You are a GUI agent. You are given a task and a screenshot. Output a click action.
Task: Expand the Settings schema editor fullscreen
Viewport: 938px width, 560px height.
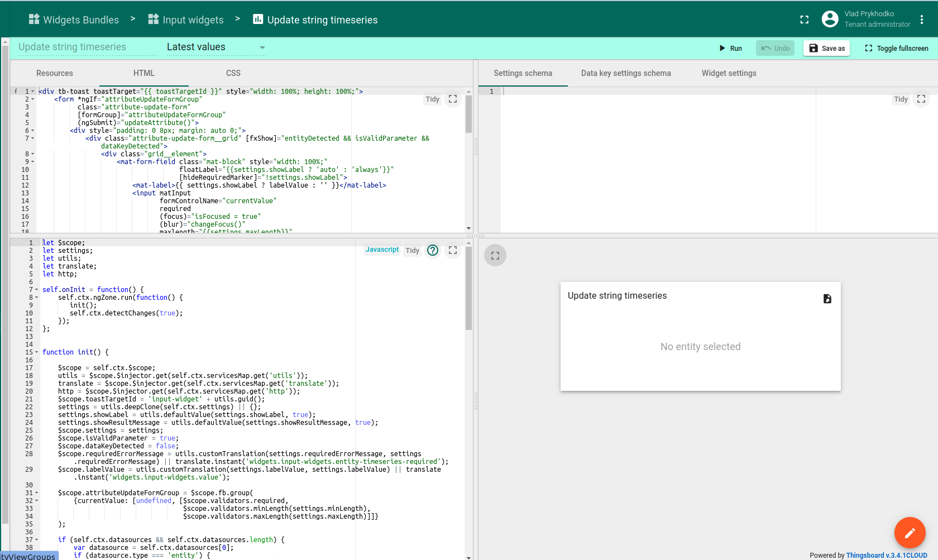(x=921, y=99)
